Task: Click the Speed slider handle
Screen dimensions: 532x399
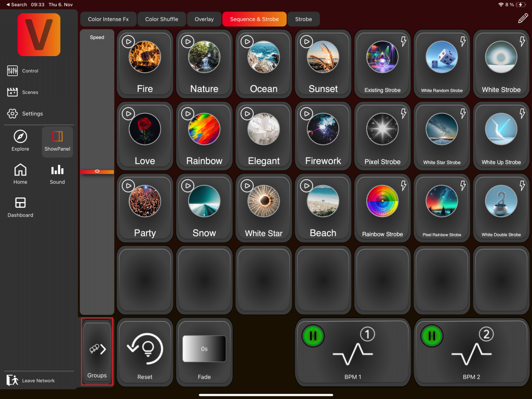Action: click(97, 171)
